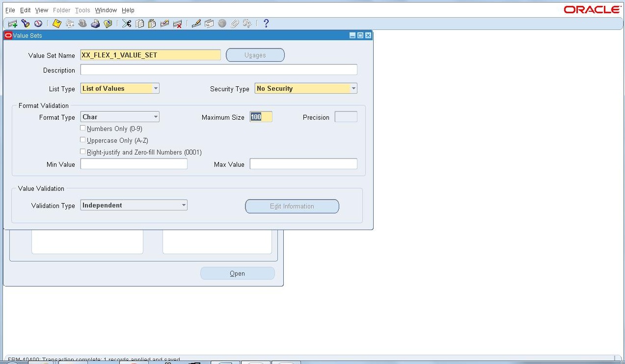
Task: Expand the Security Type dropdown
Action: pyautogui.click(x=353, y=88)
